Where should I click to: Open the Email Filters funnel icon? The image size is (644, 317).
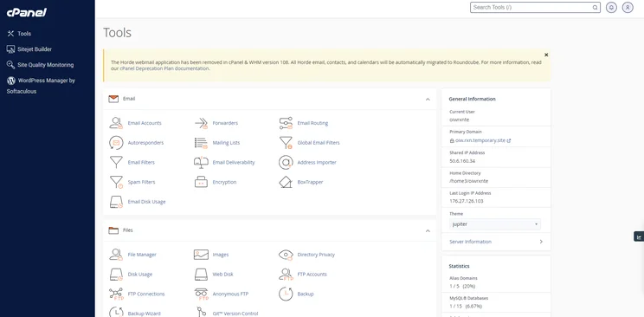116,163
